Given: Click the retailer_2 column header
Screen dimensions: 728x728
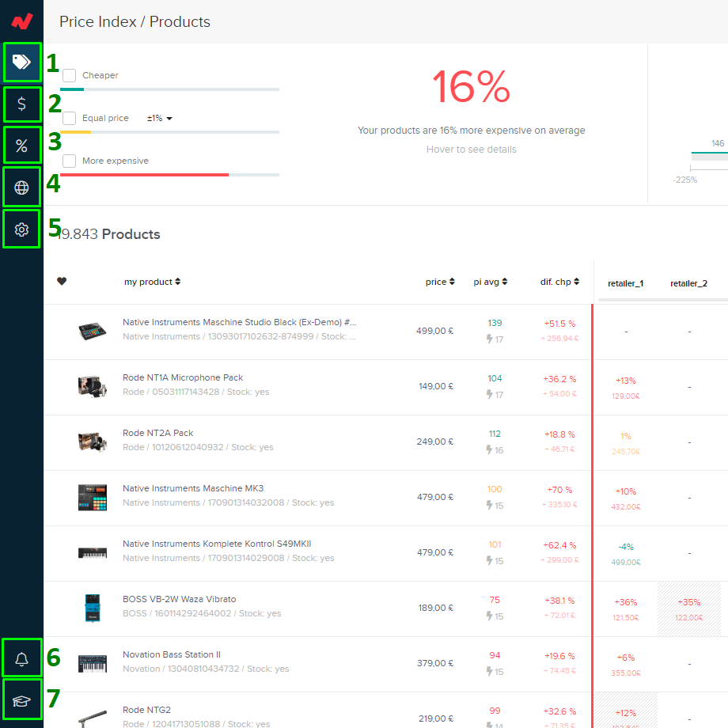Looking at the screenshot, I should tap(688, 283).
